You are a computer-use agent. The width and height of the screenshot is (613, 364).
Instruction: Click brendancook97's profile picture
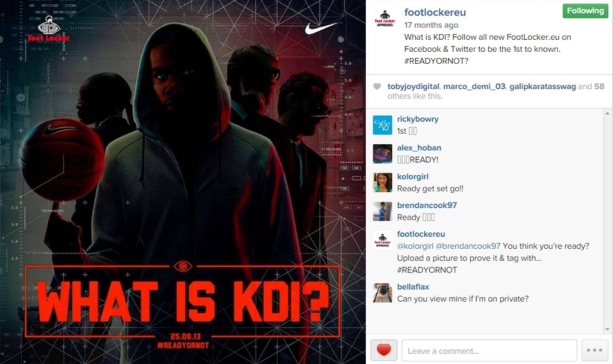(x=382, y=211)
